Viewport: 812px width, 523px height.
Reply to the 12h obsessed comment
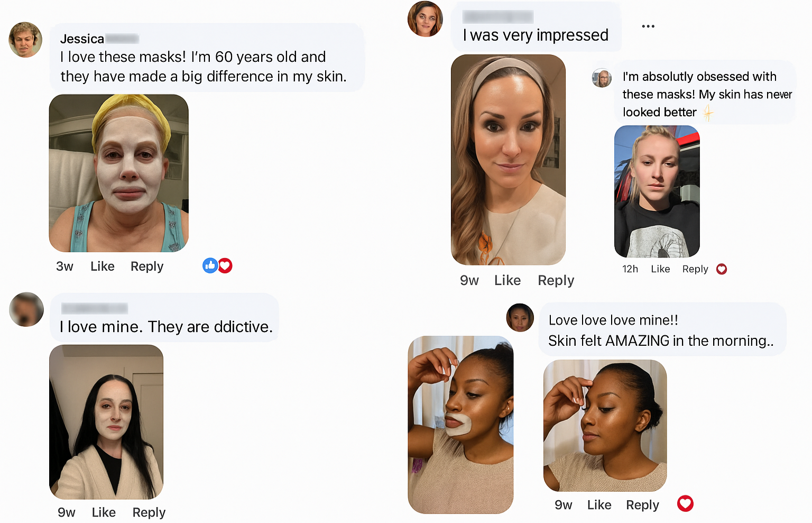point(695,269)
